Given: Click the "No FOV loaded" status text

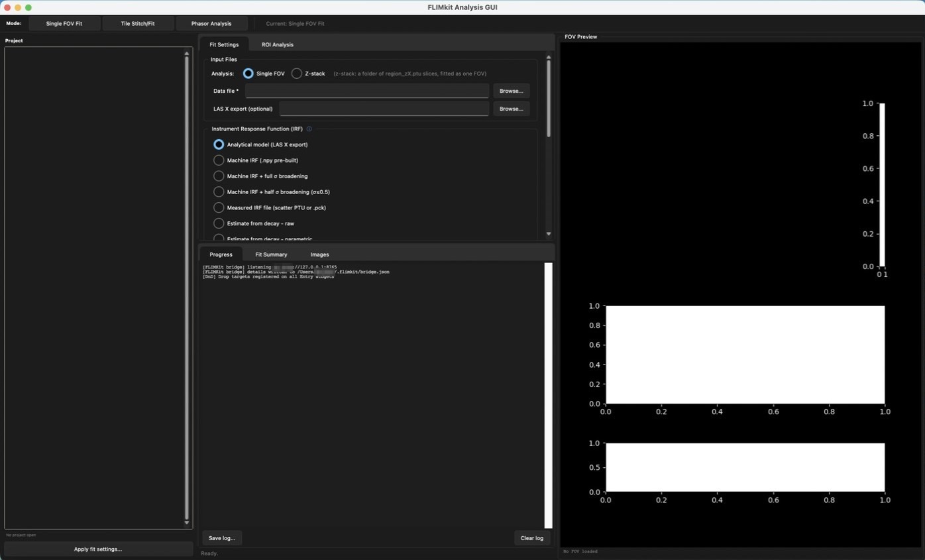Looking at the screenshot, I should [x=580, y=551].
